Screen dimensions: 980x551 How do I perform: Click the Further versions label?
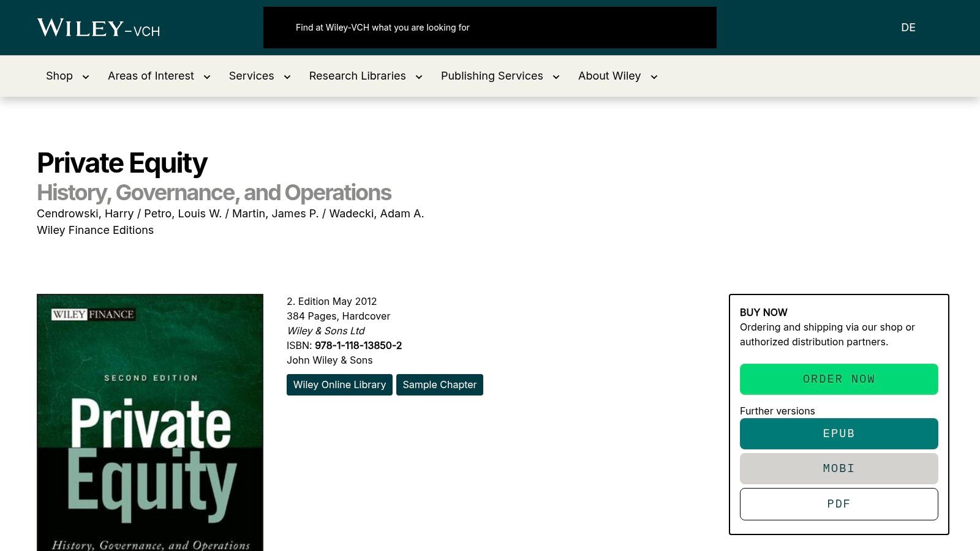point(777,411)
